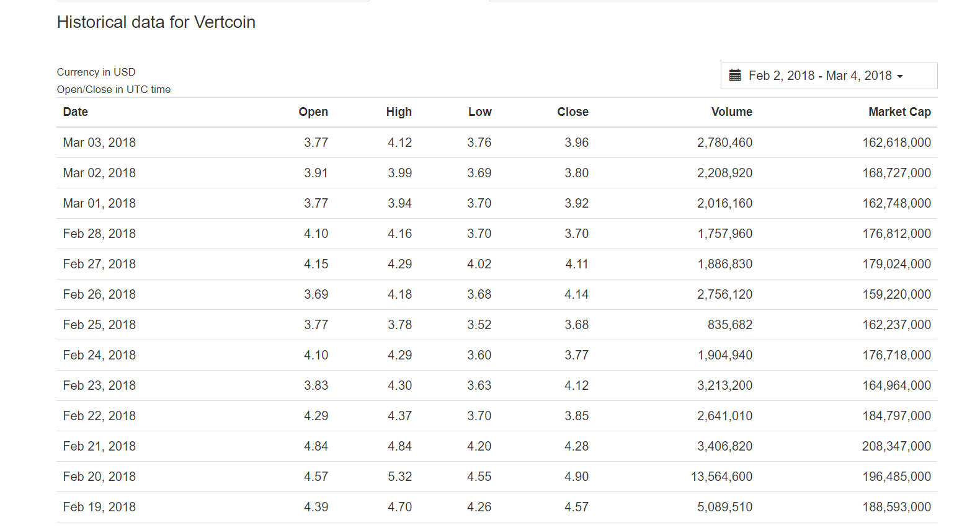This screenshot has height=528, width=980.
Task: Click the Open/Close in UTC time note
Action: (114, 89)
